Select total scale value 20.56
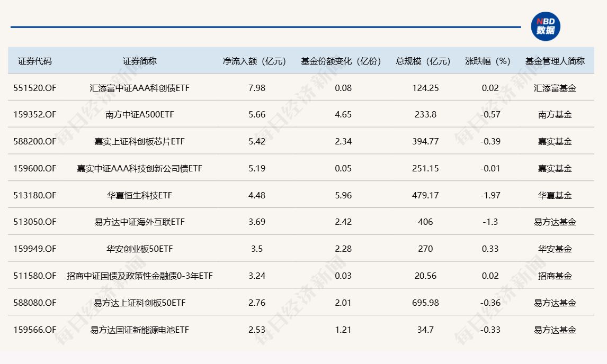Viewport: 607px width, 364px height. (425, 276)
